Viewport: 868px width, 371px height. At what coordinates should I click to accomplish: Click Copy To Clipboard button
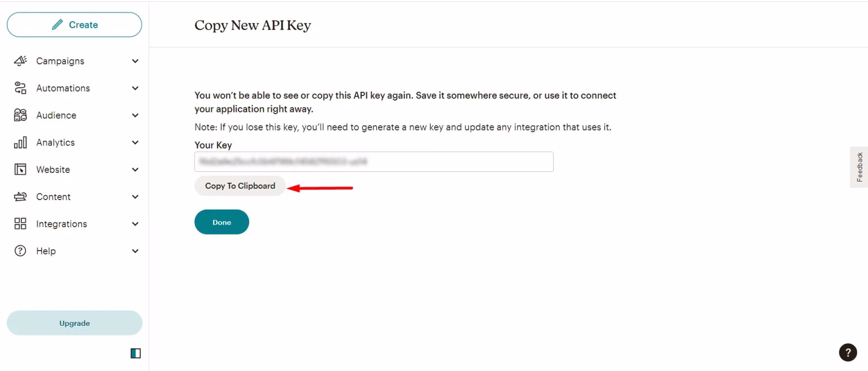240,186
